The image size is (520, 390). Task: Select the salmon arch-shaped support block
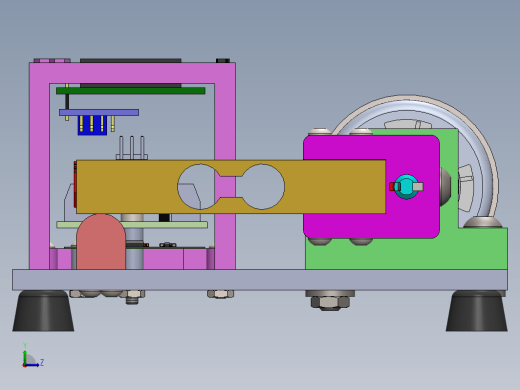tap(101, 242)
